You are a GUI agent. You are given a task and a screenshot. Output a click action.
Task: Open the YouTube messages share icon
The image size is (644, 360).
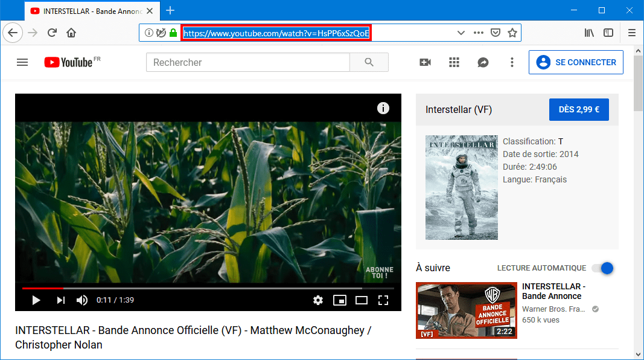pyautogui.click(x=483, y=62)
